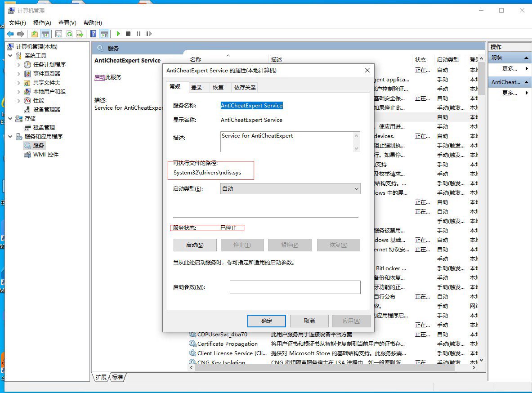The height and width of the screenshot is (393, 532).
Task: Collapse the 系统工具 tree node
Action: [10, 55]
